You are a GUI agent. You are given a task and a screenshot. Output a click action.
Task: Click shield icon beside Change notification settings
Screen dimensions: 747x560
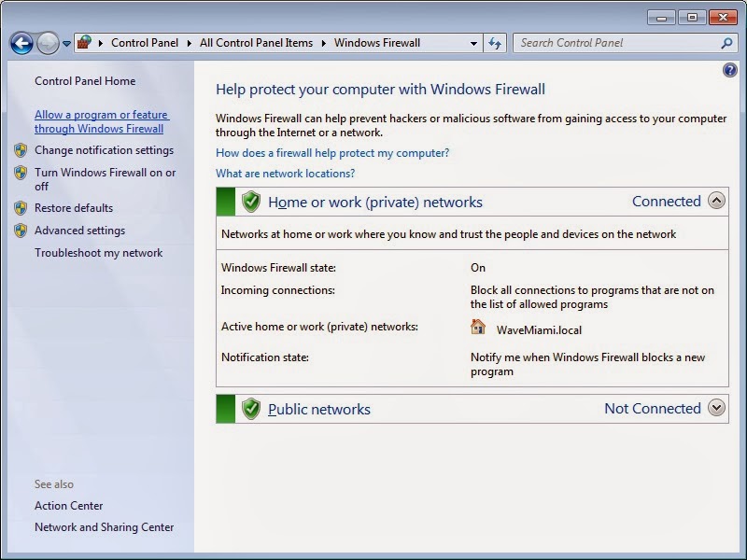pyautogui.click(x=21, y=150)
